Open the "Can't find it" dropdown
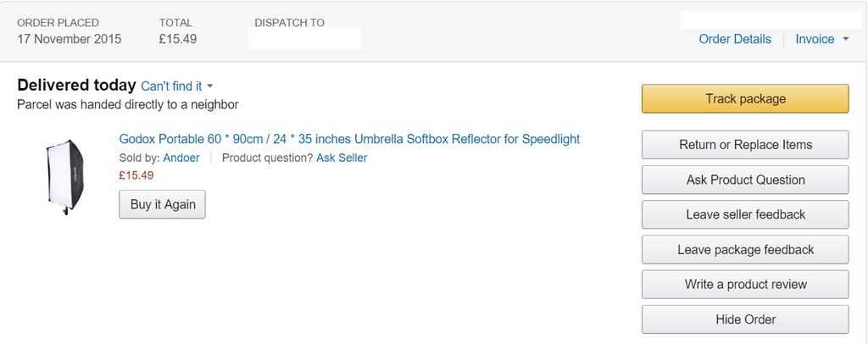Image resolution: width=868 pixels, height=344 pixels. (171, 86)
